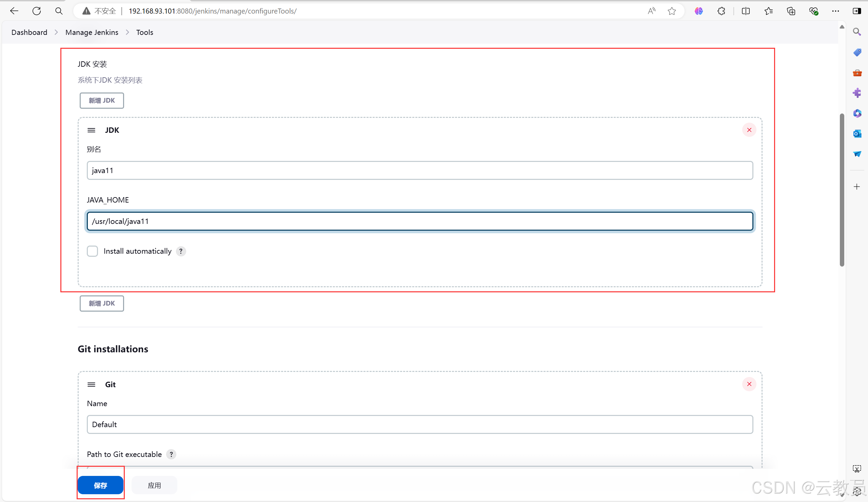
Task: Click the browser address bar URL
Action: point(213,11)
